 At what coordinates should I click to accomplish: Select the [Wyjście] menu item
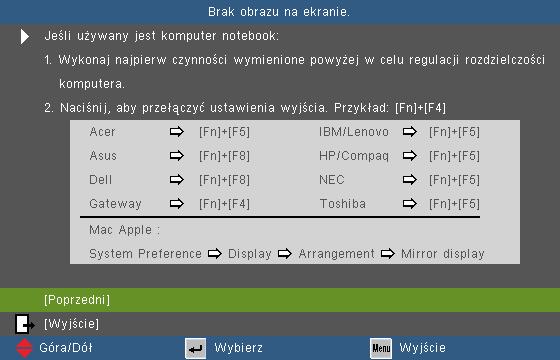[280, 324]
